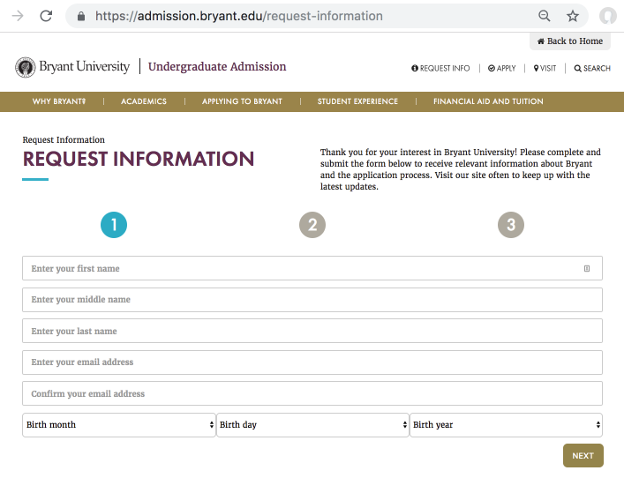The height and width of the screenshot is (478, 624).
Task: Open the Academics menu
Action: pos(144,101)
